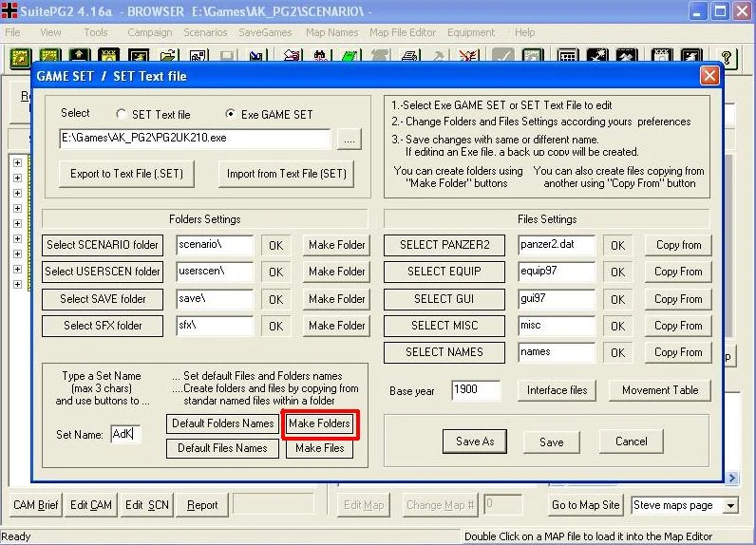Open the Steve maps page dropdown
This screenshot has width=756, height=545.
[x=731, y=505]
